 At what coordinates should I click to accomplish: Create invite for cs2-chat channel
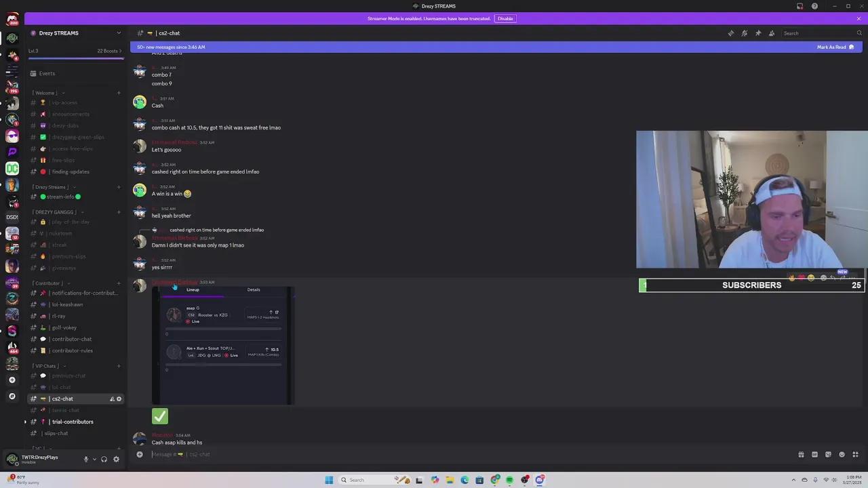pos(112,399)
